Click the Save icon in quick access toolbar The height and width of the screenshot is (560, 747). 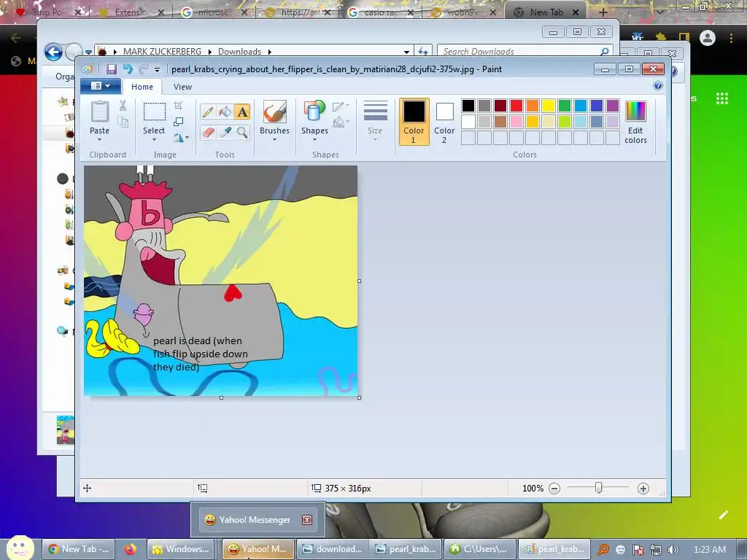coord(111,69)
